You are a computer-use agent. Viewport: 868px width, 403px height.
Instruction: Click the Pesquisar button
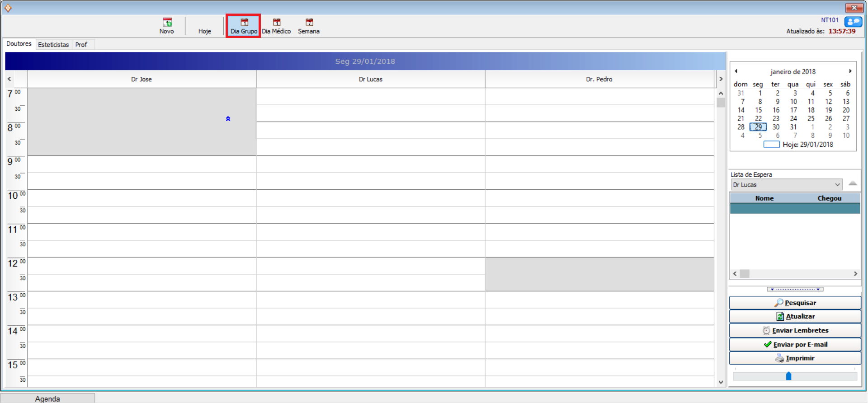click(x=795, y=303)
